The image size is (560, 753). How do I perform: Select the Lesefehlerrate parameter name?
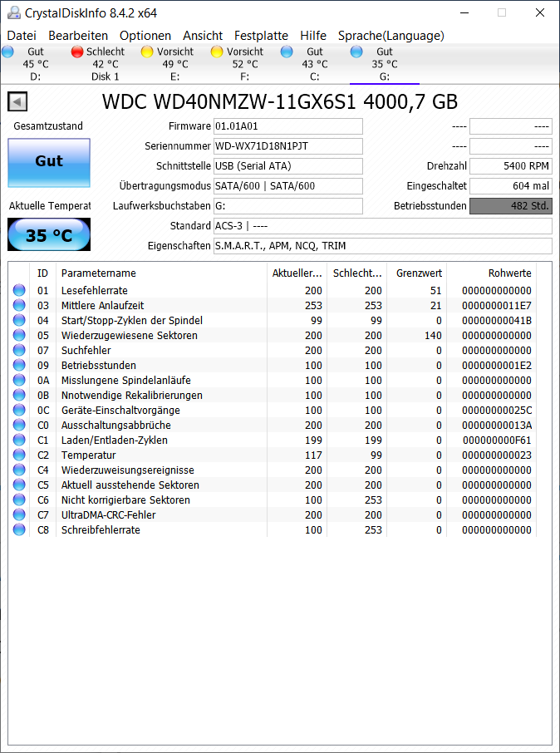click(x=94, y=291)
